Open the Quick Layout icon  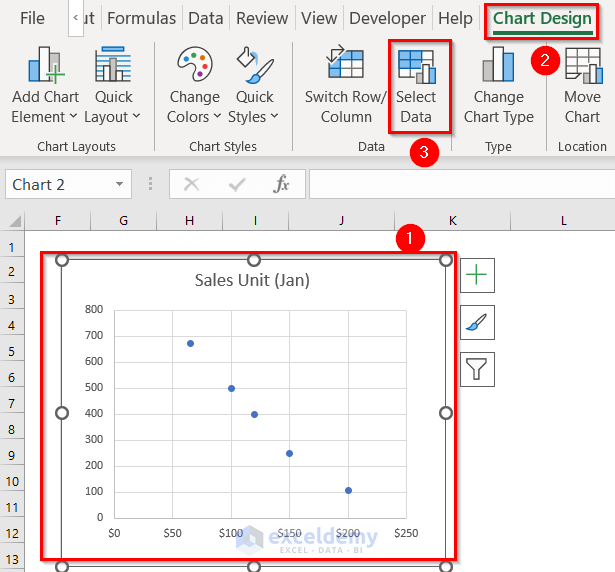(113, 64)
